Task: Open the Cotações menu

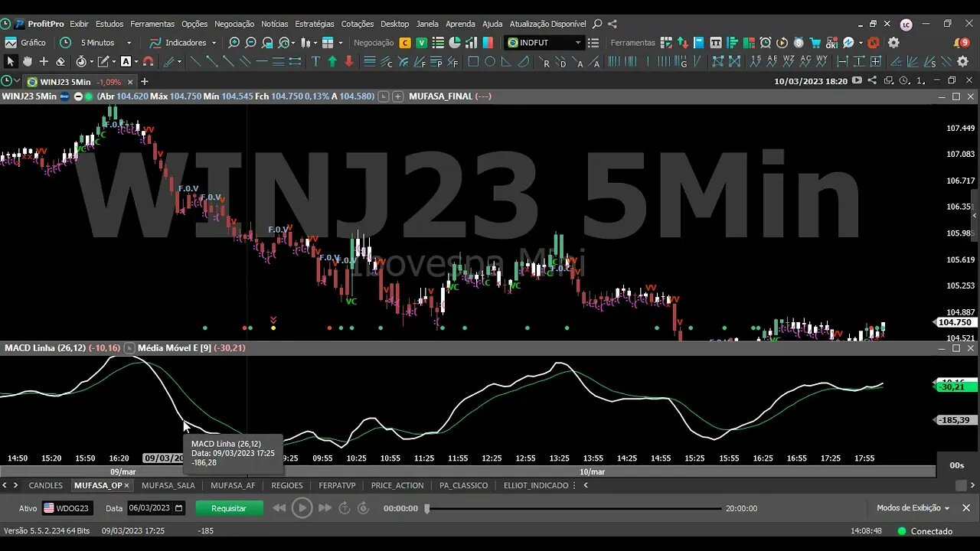Action: tap(358, 24)
